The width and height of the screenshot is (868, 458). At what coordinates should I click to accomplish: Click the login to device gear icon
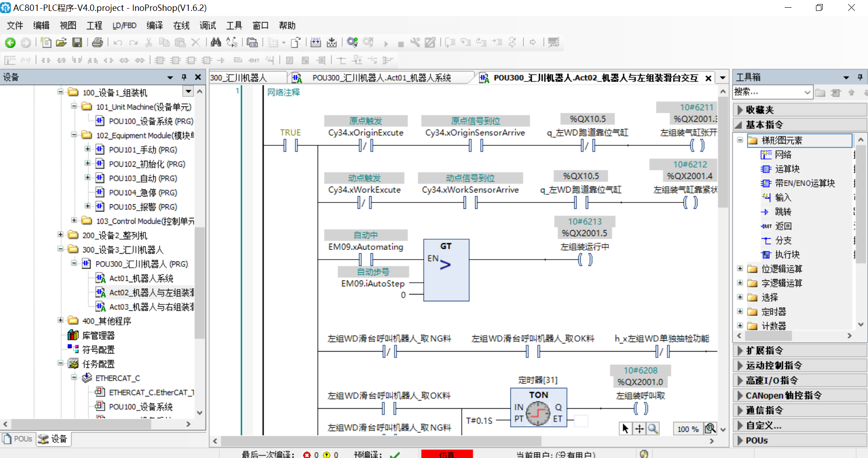point(352,43)
